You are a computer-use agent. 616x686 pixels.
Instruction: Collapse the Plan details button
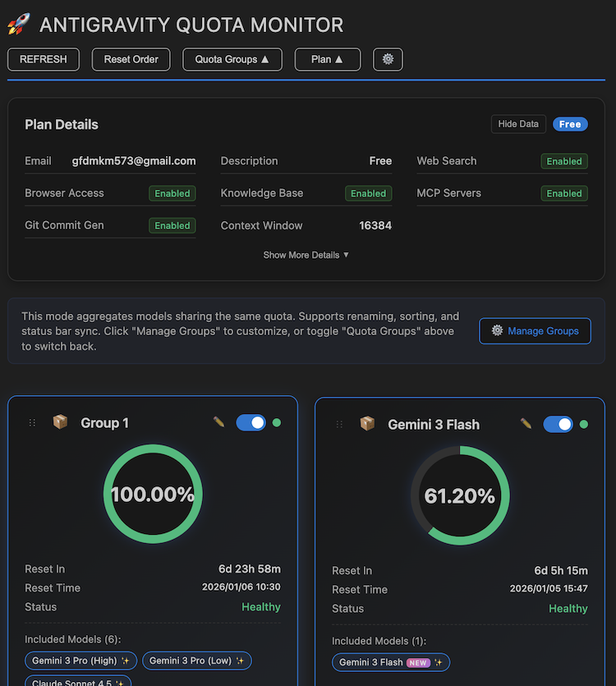tap(328, 59)
